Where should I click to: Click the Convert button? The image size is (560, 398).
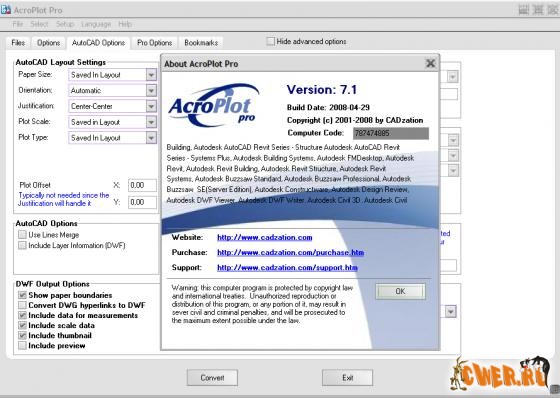pyautogui.click(x=212, y=378)
